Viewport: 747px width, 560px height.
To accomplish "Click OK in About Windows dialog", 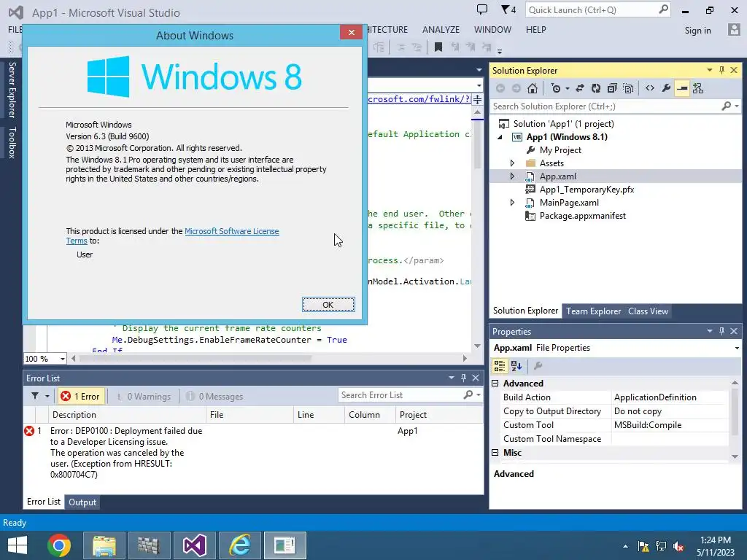I will click(328, 305).
